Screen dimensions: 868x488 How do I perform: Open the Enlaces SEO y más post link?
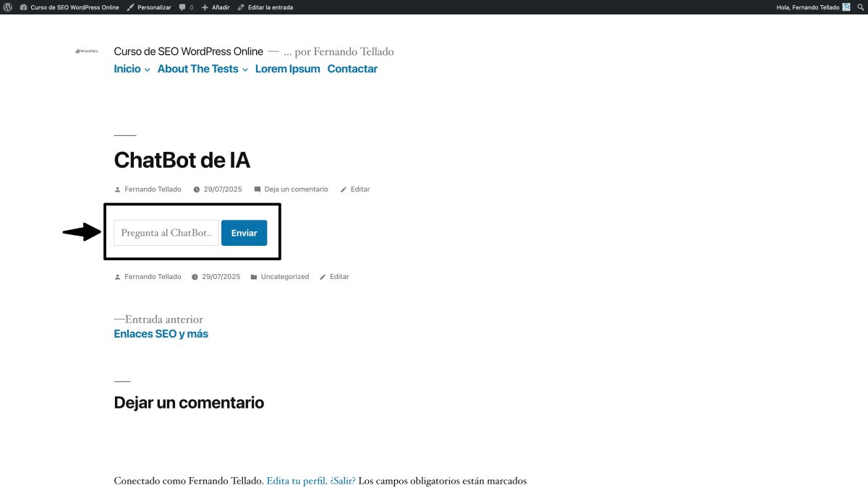[161, 333]
